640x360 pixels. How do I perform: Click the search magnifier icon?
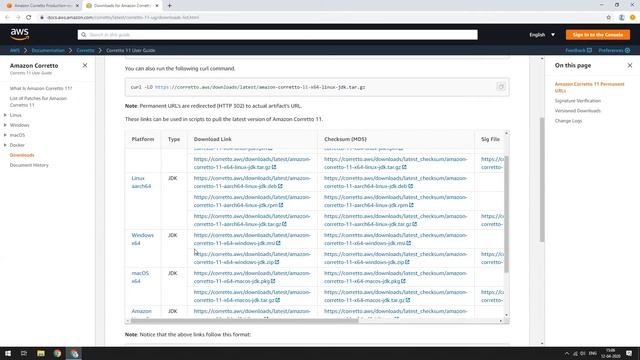(84, 35)
